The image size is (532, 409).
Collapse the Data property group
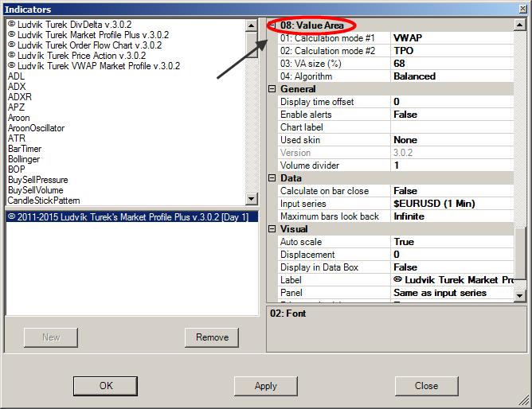(272, 178)
